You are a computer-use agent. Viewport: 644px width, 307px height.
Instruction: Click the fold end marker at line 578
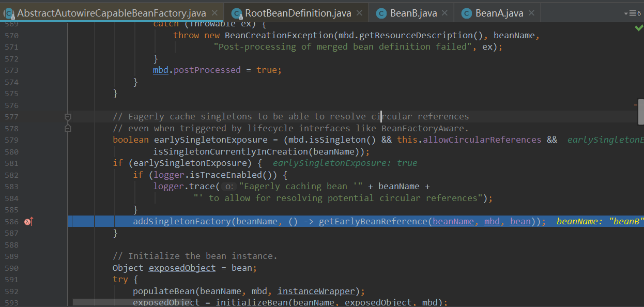pyautogui.click(x=68, y=128)
